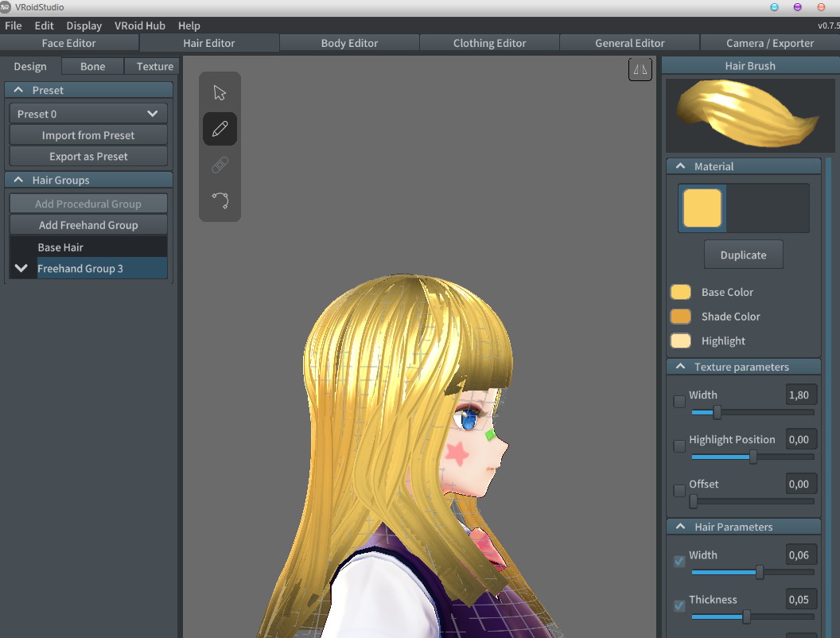Toggle the mirror symmetry icon

click(x=640, y=70)
